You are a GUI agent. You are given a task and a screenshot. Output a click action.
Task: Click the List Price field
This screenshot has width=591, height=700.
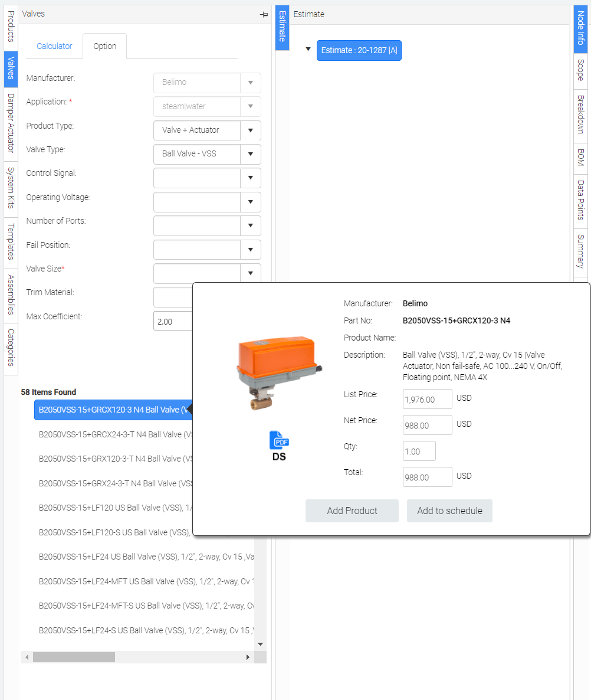tap(427, 399)
